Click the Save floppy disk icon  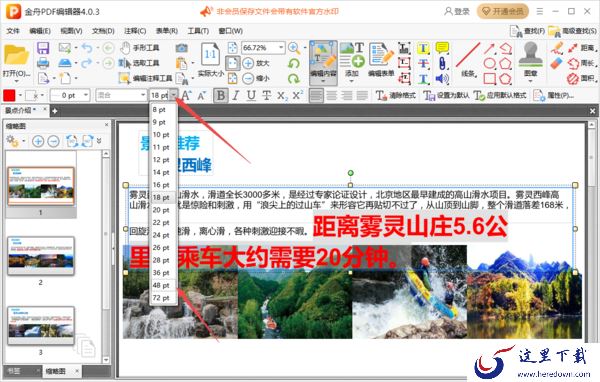pyautogui.click(x=43, y=48)
